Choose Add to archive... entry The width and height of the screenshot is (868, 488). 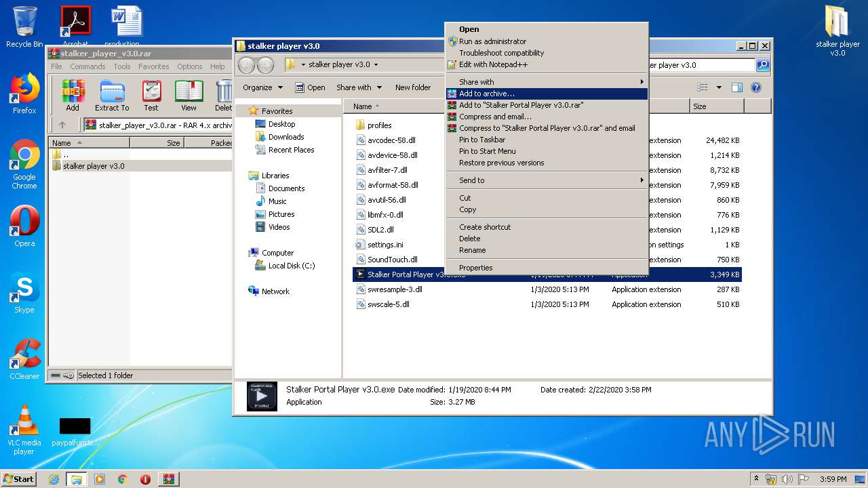coord(547,94)
